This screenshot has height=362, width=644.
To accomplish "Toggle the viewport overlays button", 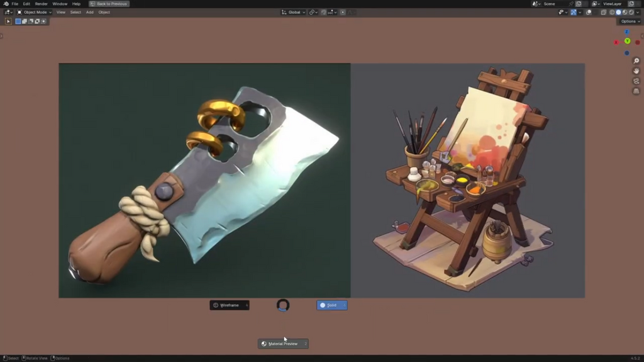I will 589,13.
